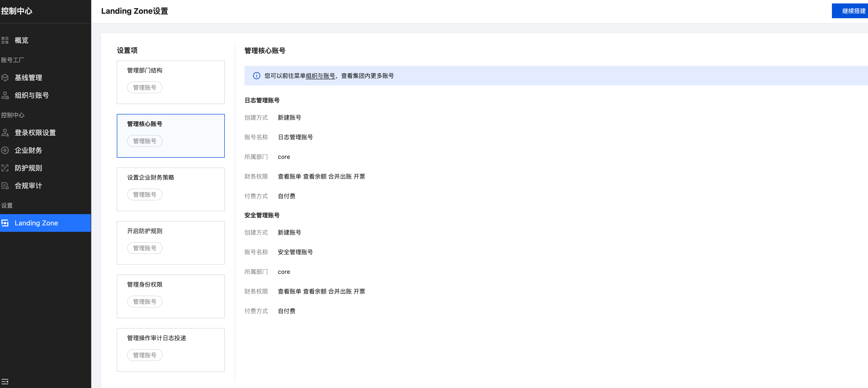This screenshot has height=388, width=868.
Task: Click the Protection Rules scan icon
Action: coord(5,168)
